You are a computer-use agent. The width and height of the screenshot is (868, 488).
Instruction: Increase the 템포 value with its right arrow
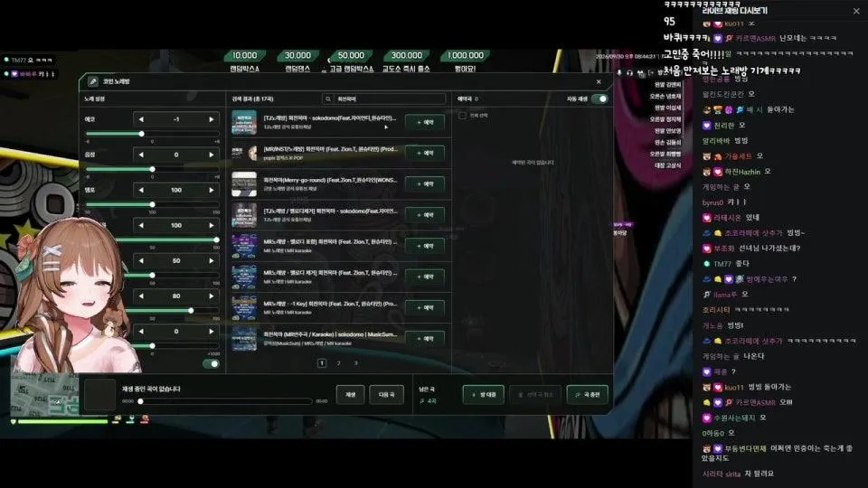(x=211, y=191)
